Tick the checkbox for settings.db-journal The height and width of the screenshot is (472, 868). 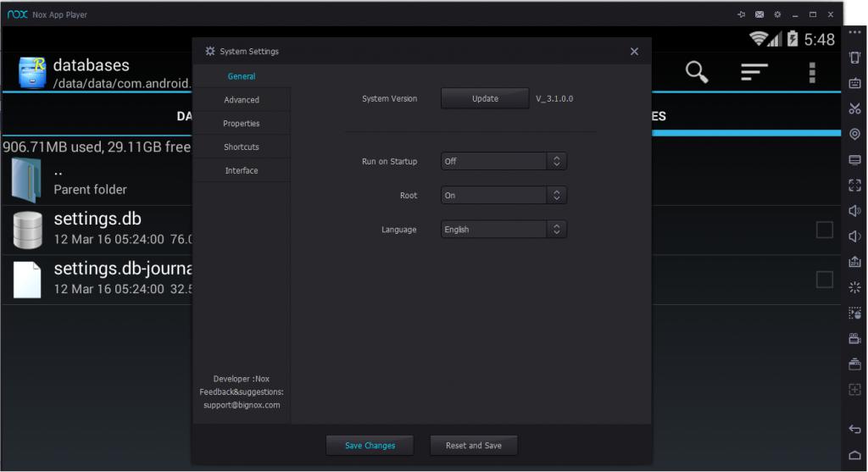coord(824,280)
